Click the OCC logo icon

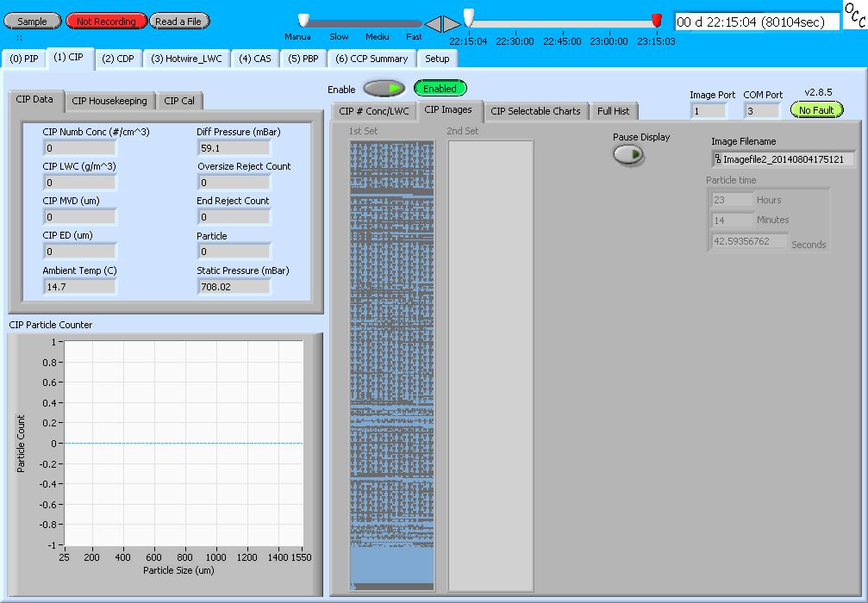click(x=855, y=15)
